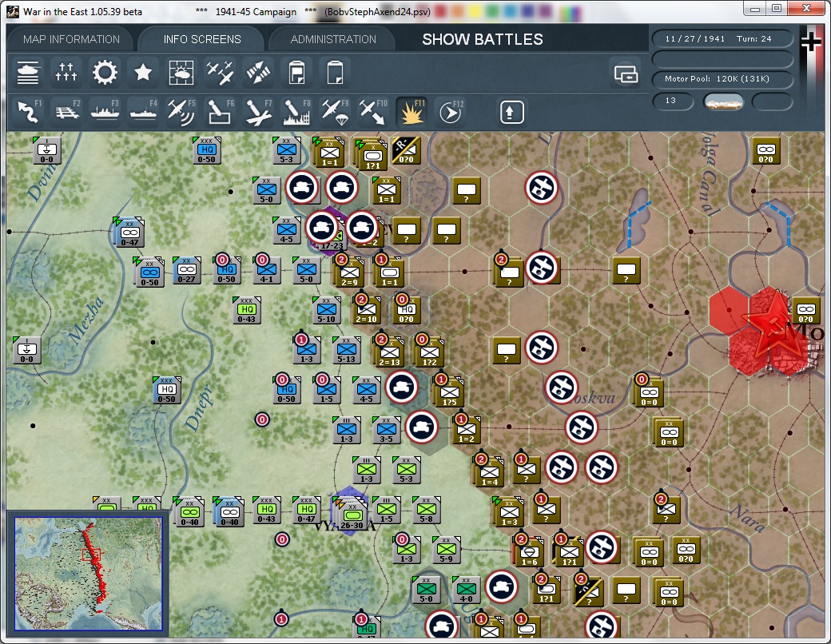The image size is (831, 644).
Task: Click the blank page document icon
Action: [335, 73]
